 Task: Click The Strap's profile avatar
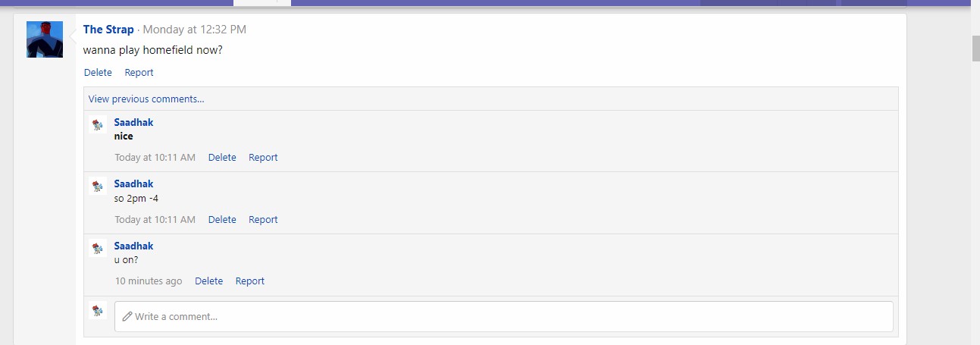tap(45, 39)
